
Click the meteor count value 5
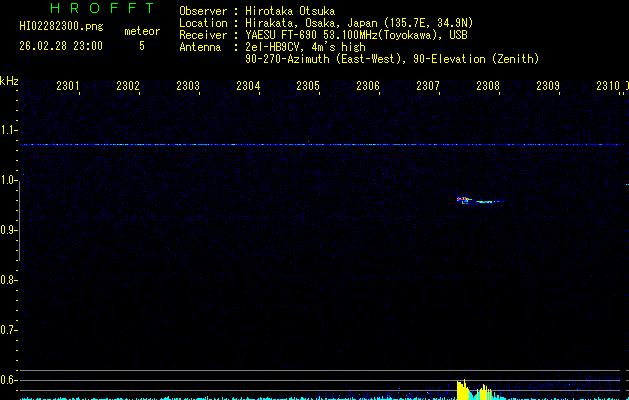[x=141, y=46]
